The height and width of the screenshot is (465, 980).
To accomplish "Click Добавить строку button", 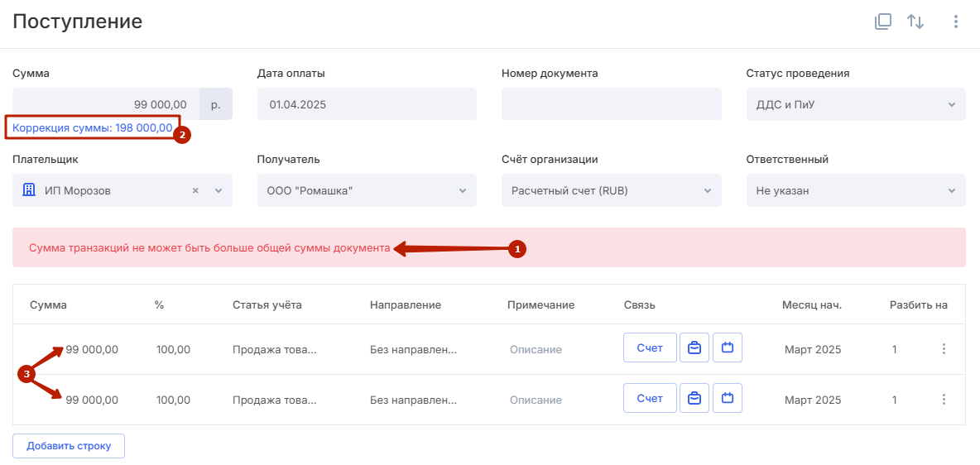I will (x=69, y=446).
